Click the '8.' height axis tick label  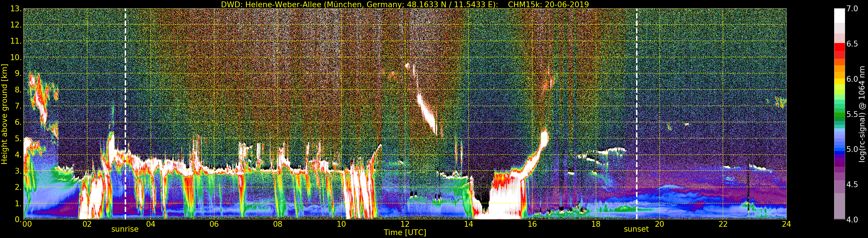pyautogui.click(x=18, y=90)
